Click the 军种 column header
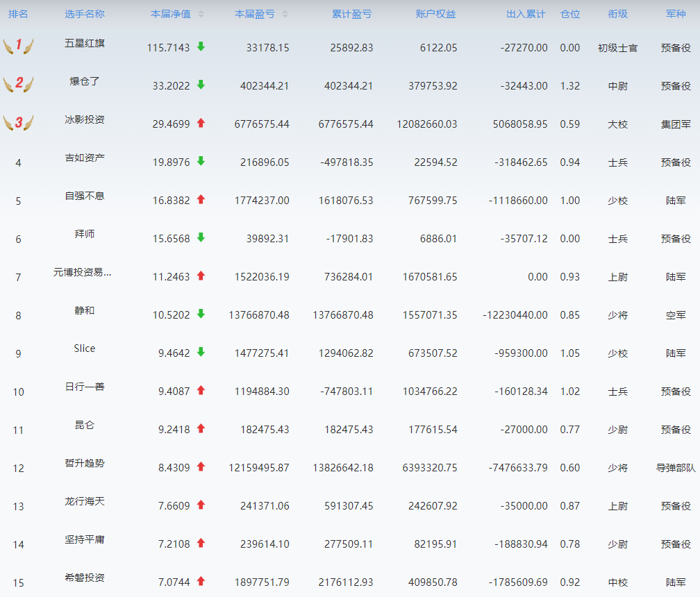This screenshot has height=597, width=700. pyautogui.click(x=676, y=15)
